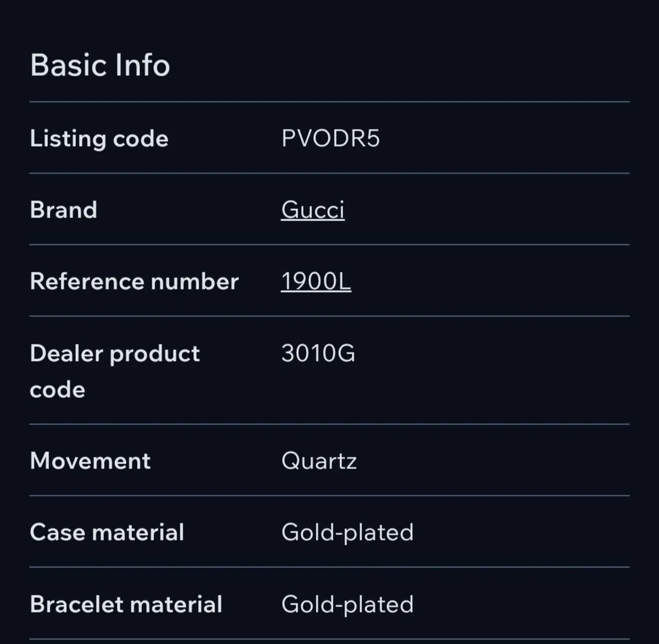Open the Gucci brand link
The height and width of the screenshot is (644, 659).
pyautogui.click(x=312, y=210)
